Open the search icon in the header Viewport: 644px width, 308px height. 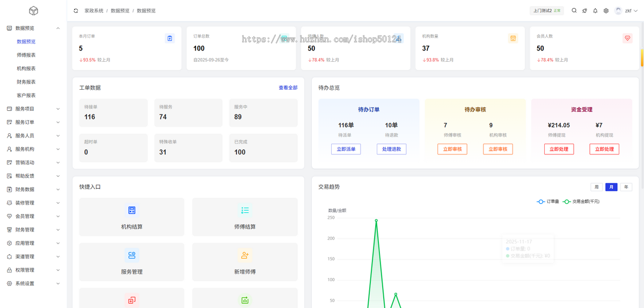tap(574, 11)
